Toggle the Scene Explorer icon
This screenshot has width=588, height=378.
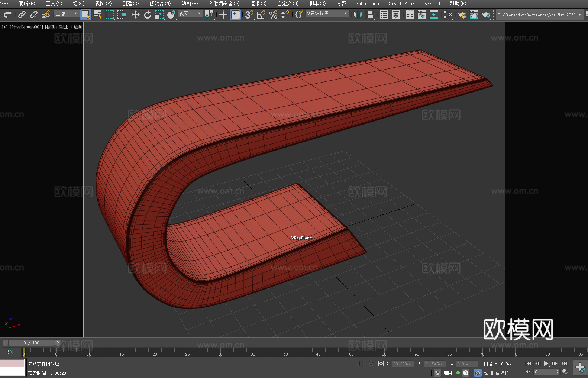[384, 14]
